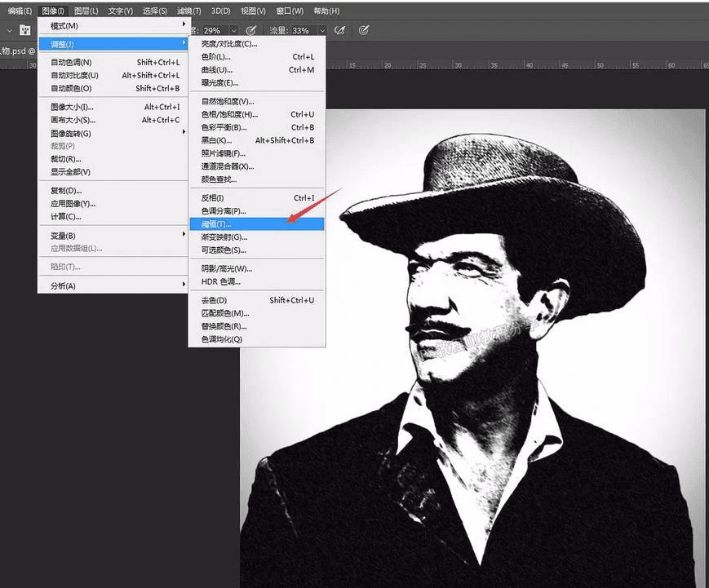Open the 滤镜(T) filter menu
709x588 pixels.
click(x=188, y=11)
